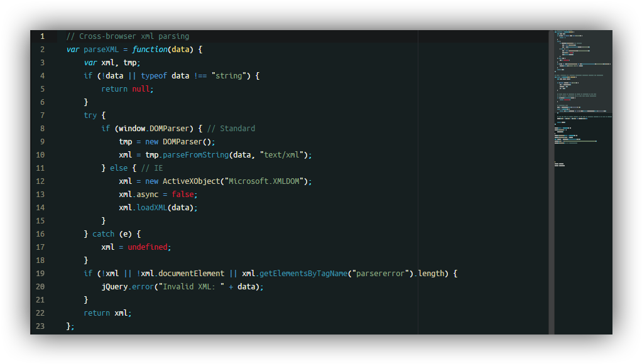642x364 pixels.
Task: Click the typeof operator in the if condition
Action: pos(154,76)
